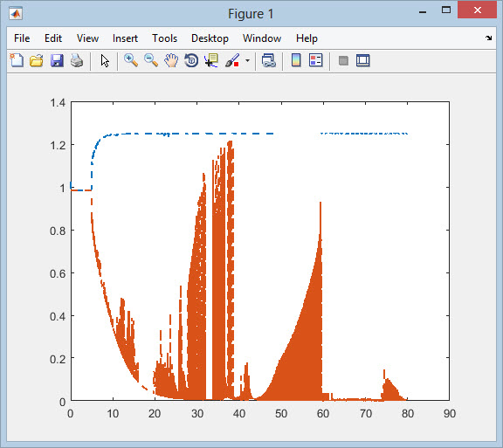This screenshot has width=503, height=448.
Task: Toggle the Data Cursor tool
Action: pyautogui.click(x=211, y=60)
